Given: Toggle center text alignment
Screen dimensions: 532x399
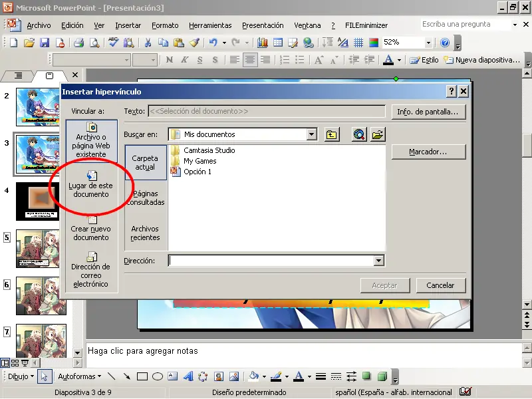Looking at the screenshot, I should coord(250,60).
